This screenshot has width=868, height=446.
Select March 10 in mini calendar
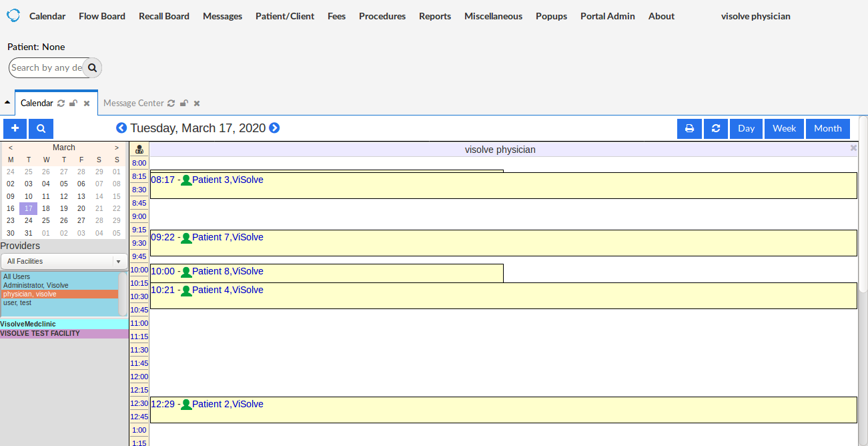(29, 196)
